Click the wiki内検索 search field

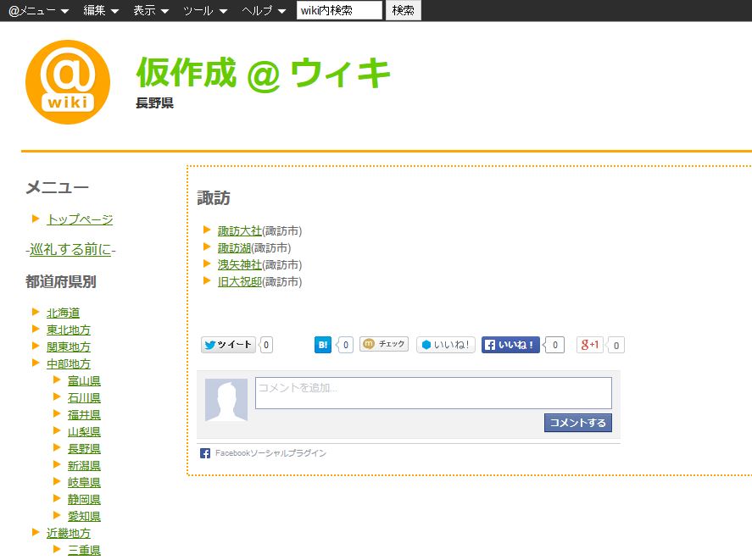click(x=339, y=10)
